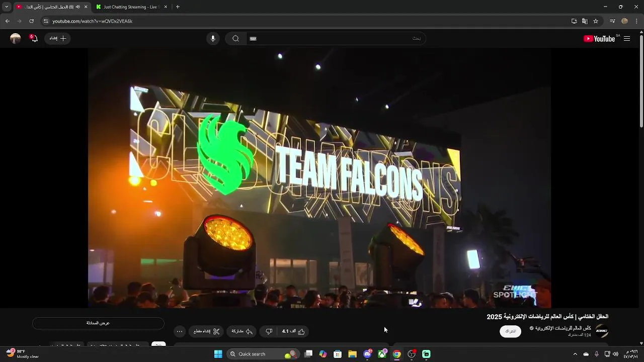Screen dimensions: 644x362
Task: Open a new browser tab
Action: pos(178,7)
